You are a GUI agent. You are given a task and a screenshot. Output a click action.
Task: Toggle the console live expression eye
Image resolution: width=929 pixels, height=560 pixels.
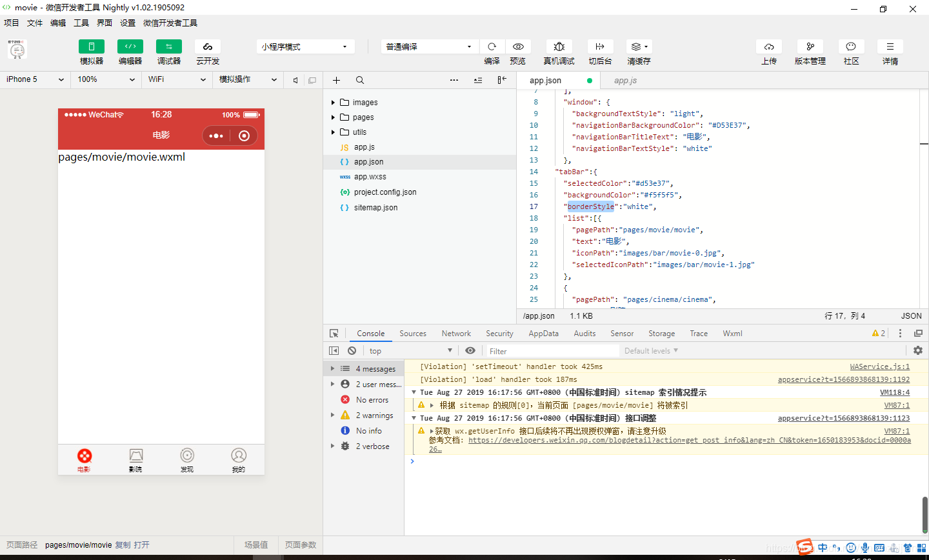click(x=470, y=351)
